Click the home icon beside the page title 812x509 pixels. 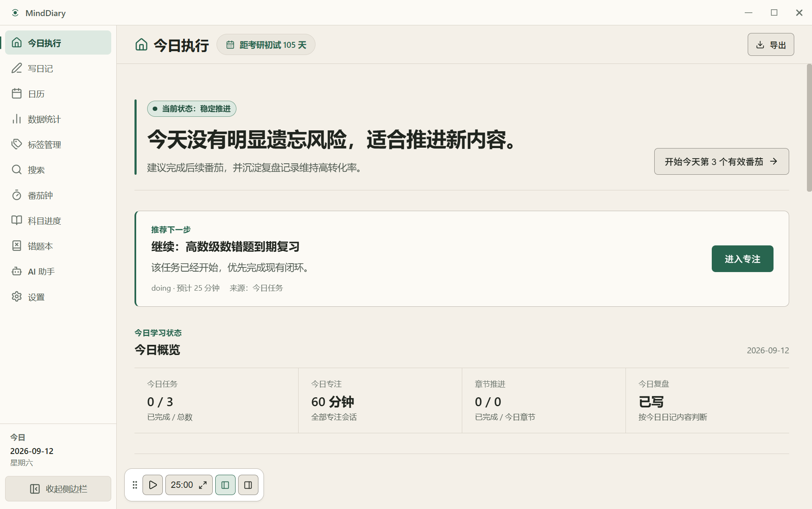coord(141,44)
